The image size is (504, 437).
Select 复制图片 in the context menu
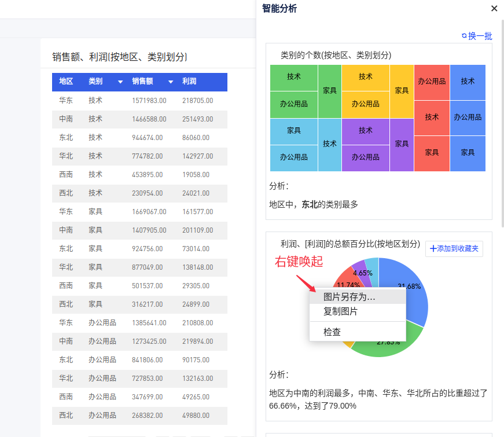(x=340, y=311)
